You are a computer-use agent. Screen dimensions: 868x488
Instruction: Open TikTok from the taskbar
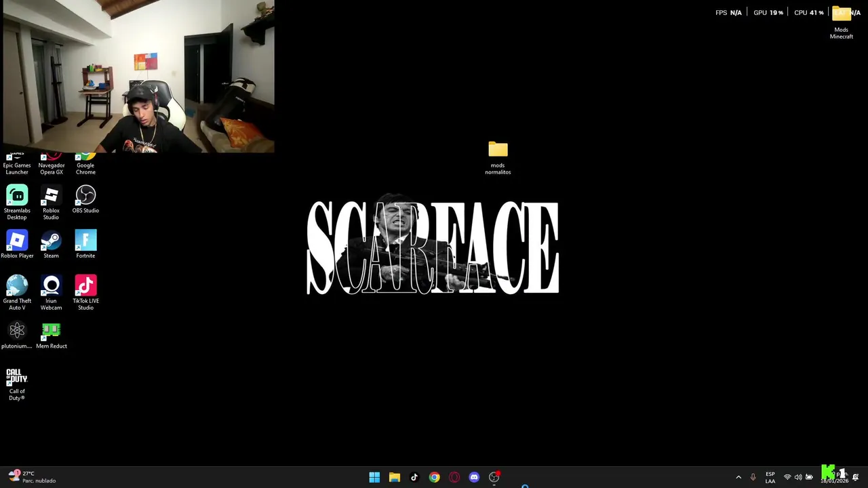(x=414, y=477)
